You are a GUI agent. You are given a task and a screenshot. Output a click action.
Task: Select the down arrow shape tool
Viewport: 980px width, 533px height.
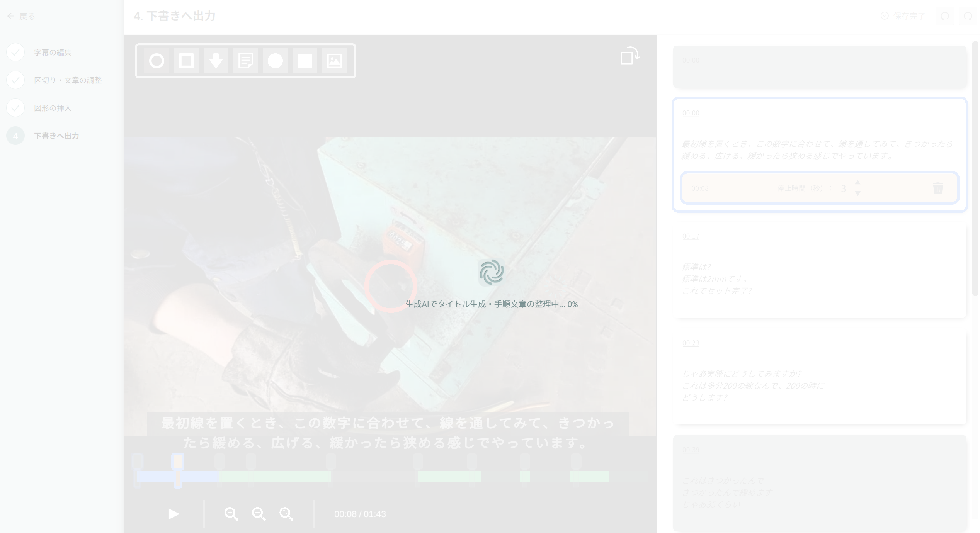(x=216, y=61)
